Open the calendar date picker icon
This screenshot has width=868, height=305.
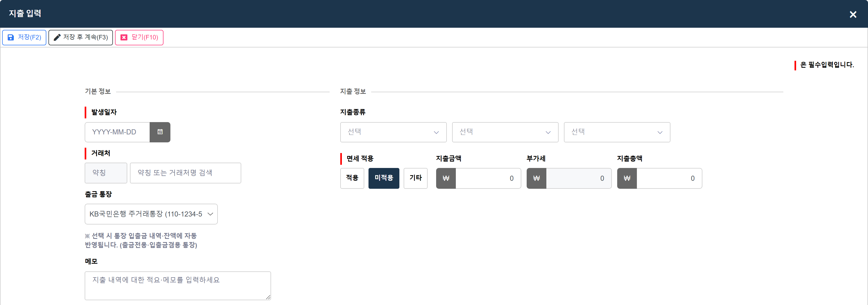click(x=160, y=132)
